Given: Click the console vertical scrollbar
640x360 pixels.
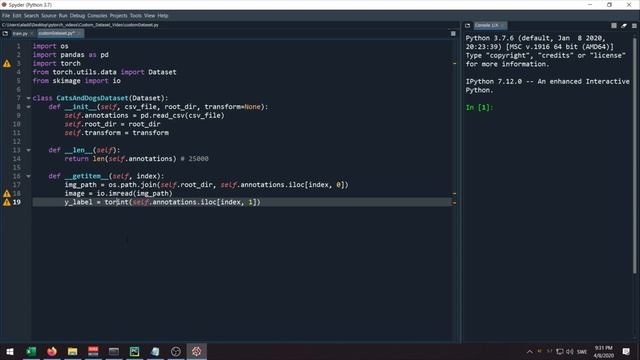Looking at the screenshot, I should click(x=635, y=155).
